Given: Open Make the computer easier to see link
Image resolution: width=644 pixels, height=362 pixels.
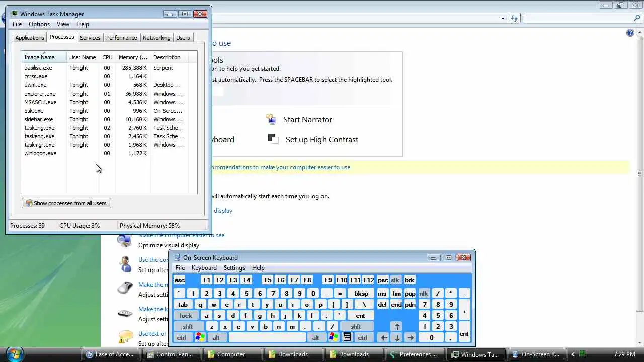Looking at the screenshot, I should pos(182,235).
